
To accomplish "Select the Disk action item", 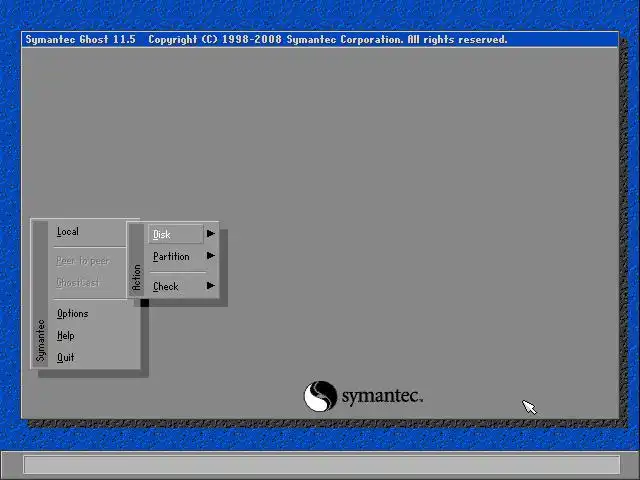I will (176, 234).
